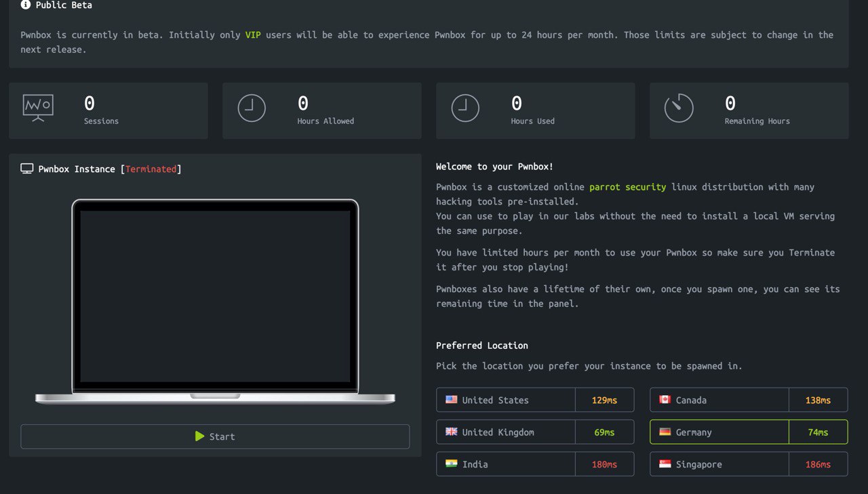The image size is (868, 494).
Task: Click the 129ms latency value
Action: (604, 400)
